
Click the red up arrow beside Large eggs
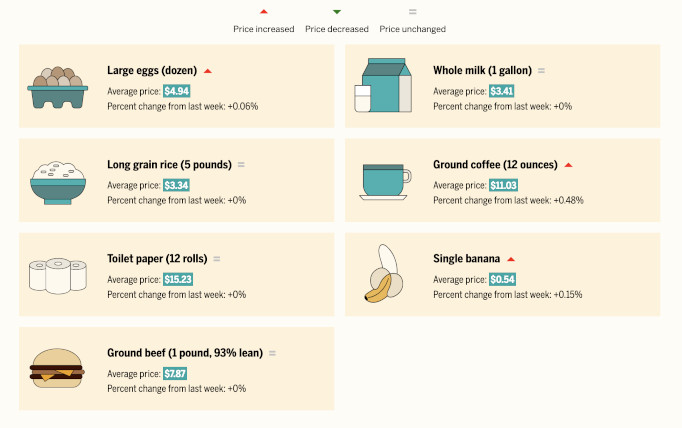pos(207,71)
